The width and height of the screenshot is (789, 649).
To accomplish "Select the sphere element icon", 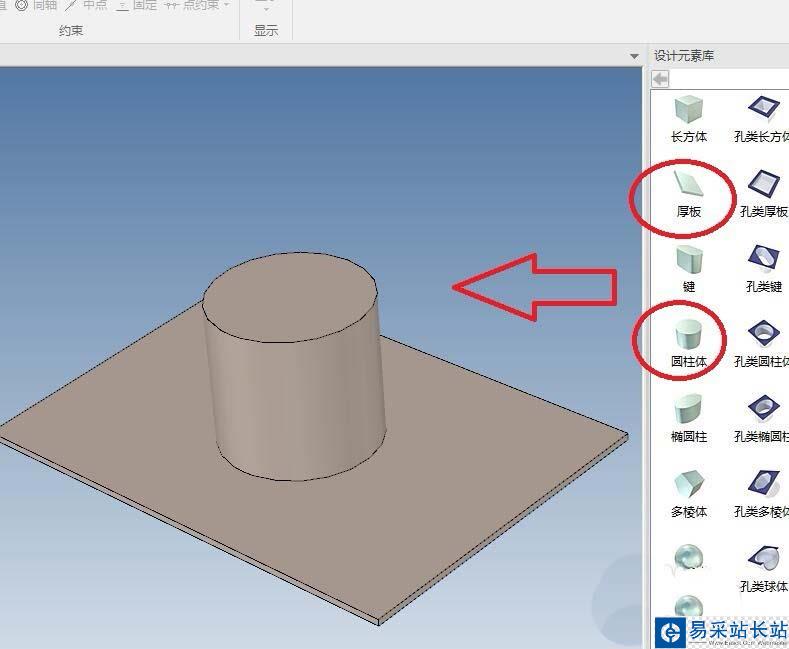I will pos(688,557).
